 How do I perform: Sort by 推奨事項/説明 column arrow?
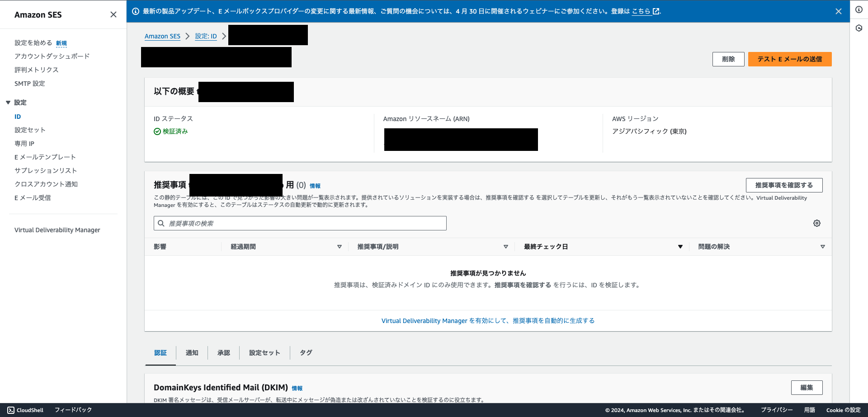tap(506, 247)
